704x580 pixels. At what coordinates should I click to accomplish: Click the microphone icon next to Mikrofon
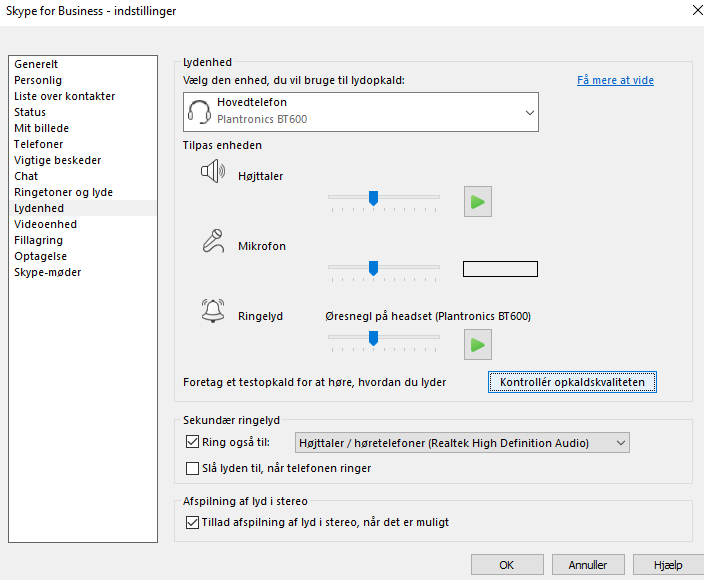pyautogui.click(x=213, y=241)
